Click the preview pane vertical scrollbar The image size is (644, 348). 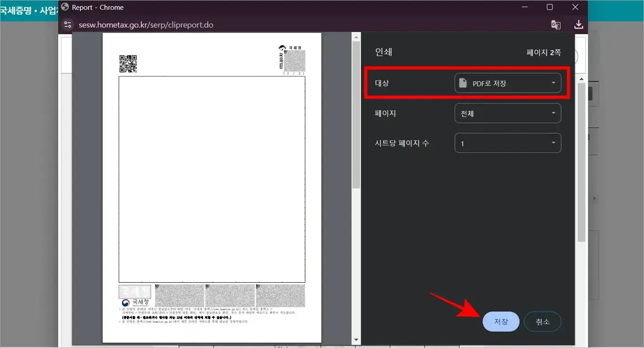pyautogui.click(x=356, y=111)
